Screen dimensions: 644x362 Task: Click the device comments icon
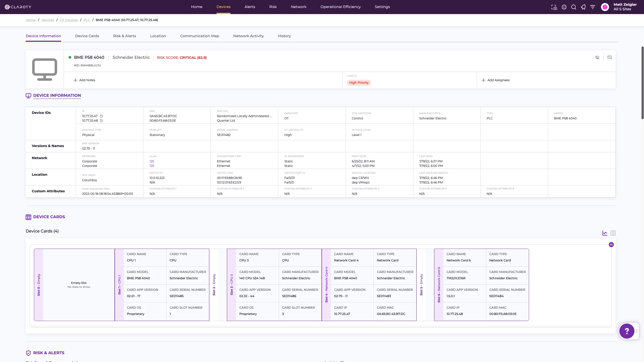(610, 57)
